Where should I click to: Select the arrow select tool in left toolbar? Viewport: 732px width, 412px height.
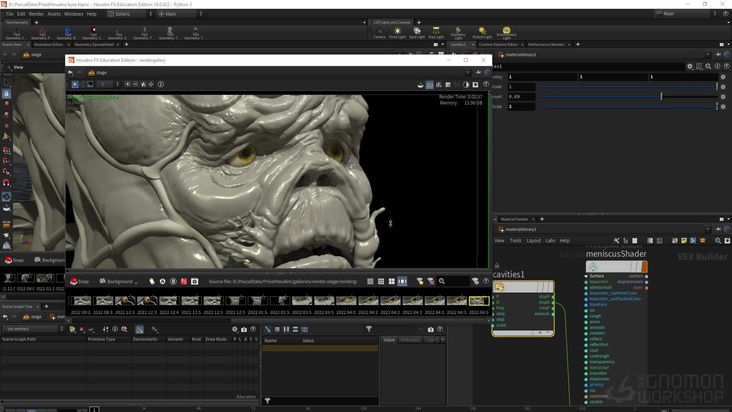[6, 83]
